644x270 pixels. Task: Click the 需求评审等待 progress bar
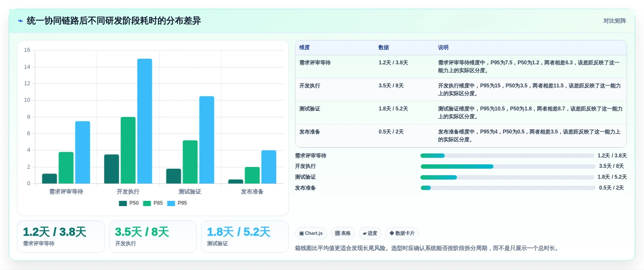(507, 156)
